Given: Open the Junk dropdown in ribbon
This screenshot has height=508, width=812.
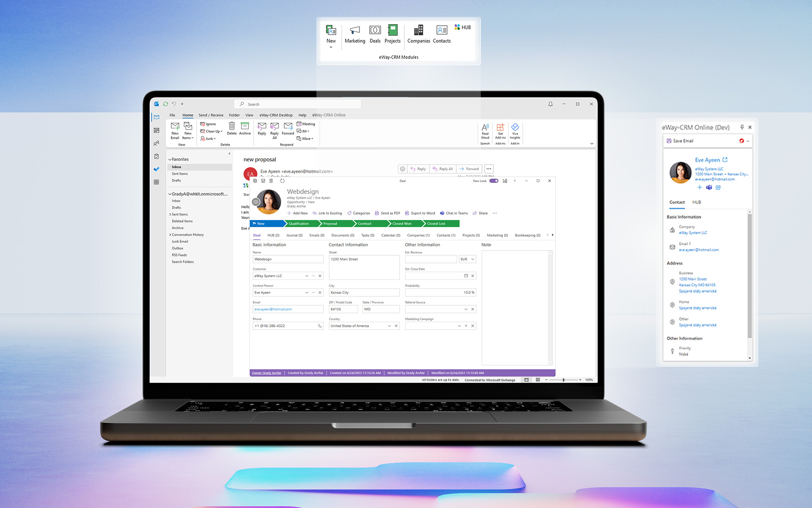Looking at the screenshot, I should (x=208, y=139).
